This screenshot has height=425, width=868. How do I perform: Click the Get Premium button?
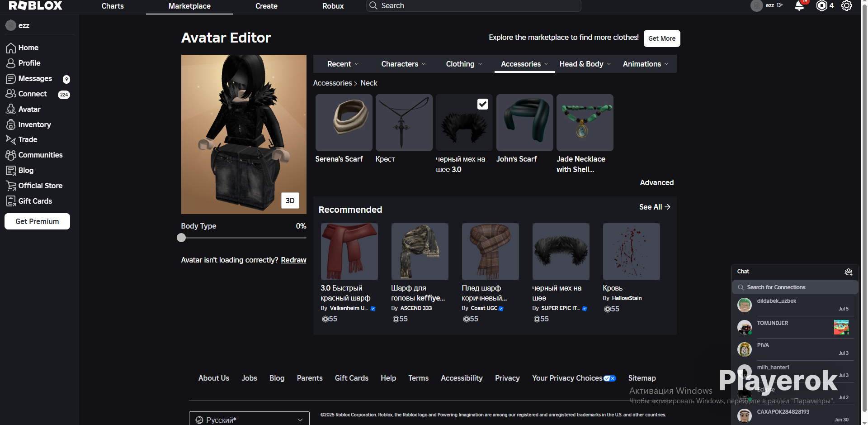(x=37, y=221)
